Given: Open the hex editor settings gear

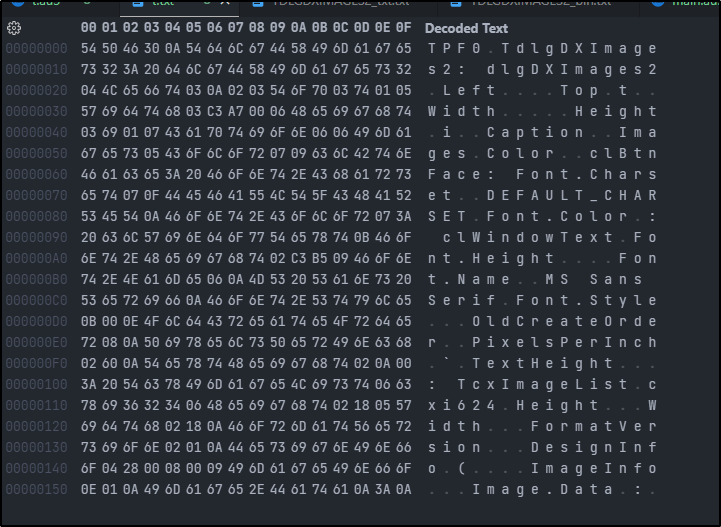Looking at the screenshot, I should coord(14,29).
